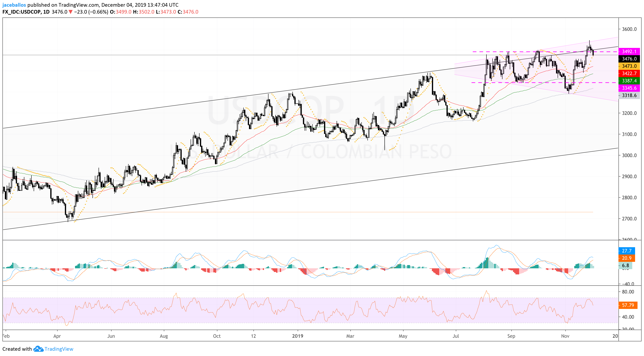
Task: Click the RSI 80.00 axis tick
Action: click(628, 292)
